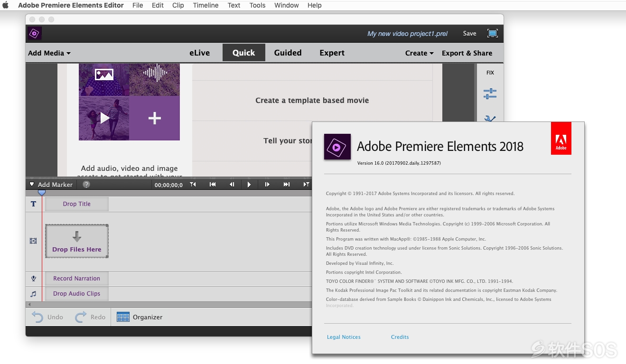Screen dimensions: 626x364
Task: Click the title track T icon
Action: [x=33, y=204]
